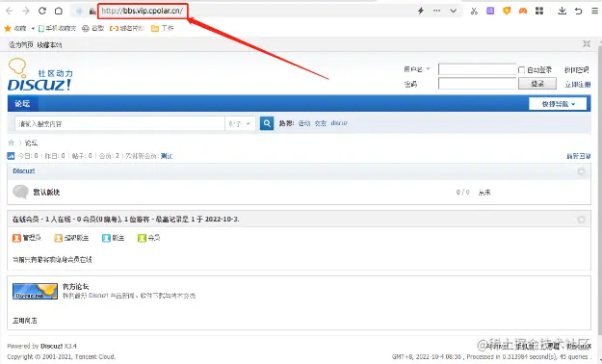Reload the page with the refresh icon
This screenshot has width=602, height=364.
point(42,11)
